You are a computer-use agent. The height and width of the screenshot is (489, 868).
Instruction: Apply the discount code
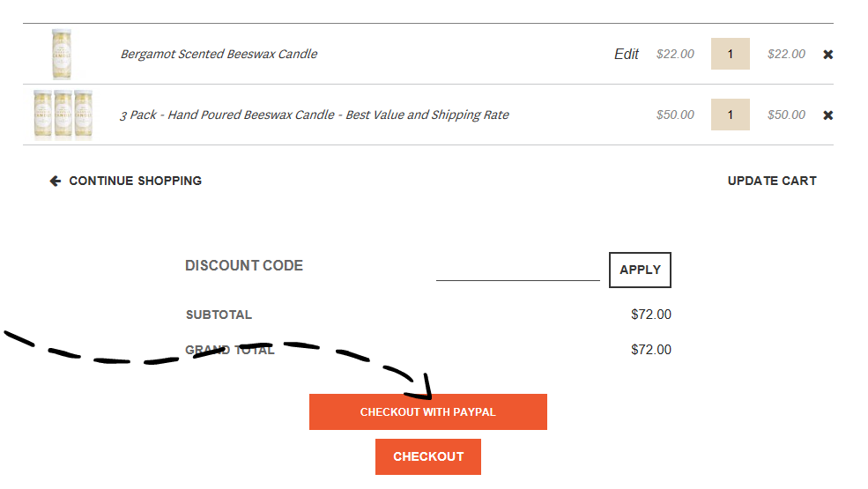(640, 270)
